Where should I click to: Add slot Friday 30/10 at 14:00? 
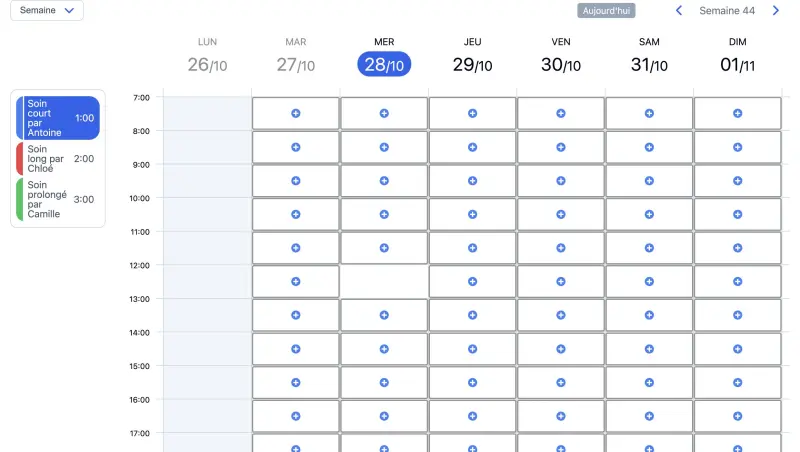click(x=561, y=349)
